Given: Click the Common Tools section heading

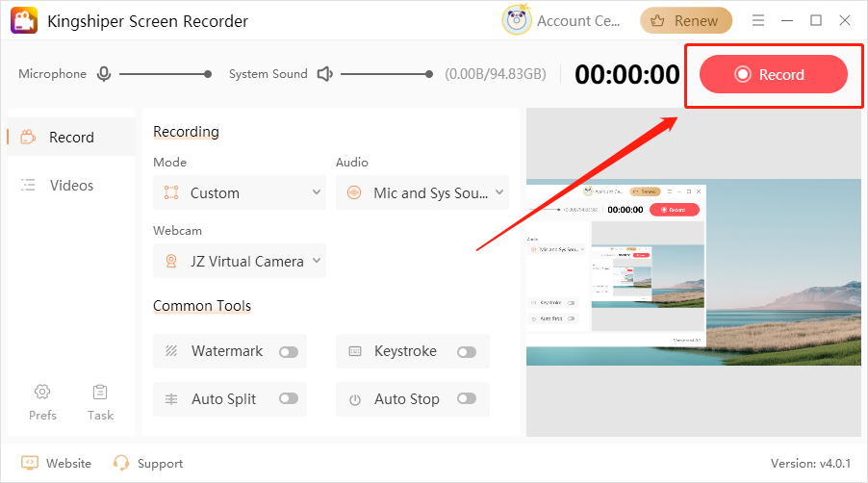Looking at the screenshot, I should (202, 305).
